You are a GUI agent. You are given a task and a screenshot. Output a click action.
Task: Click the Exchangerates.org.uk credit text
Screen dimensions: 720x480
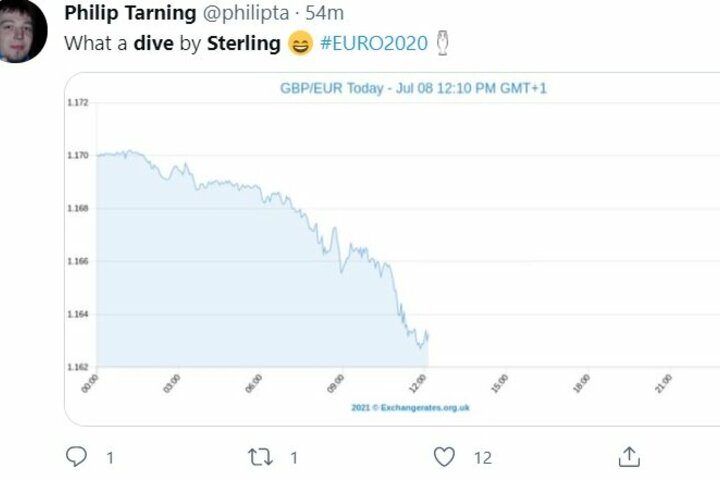pyautogui.click(x=410, y=408)
